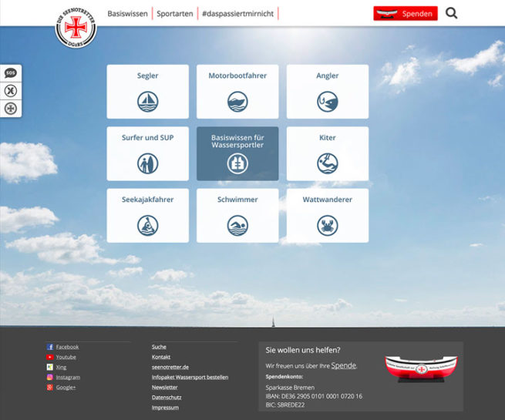505x420 pixels.
Task: Open the Sportarten menu item
Action: (x=175, y=14)
